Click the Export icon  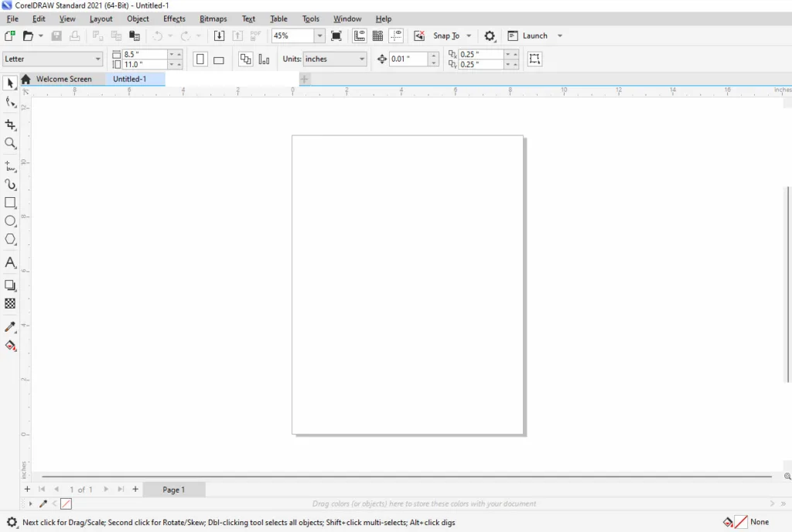(237, 36)
